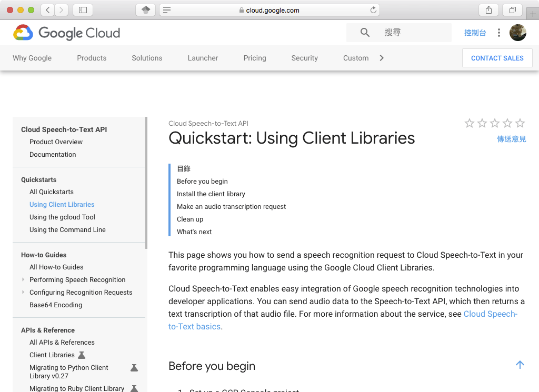
Task: Click beaker icon next to Migrating to Ruby
Action: pyautogui.click(x=134, y=388)
